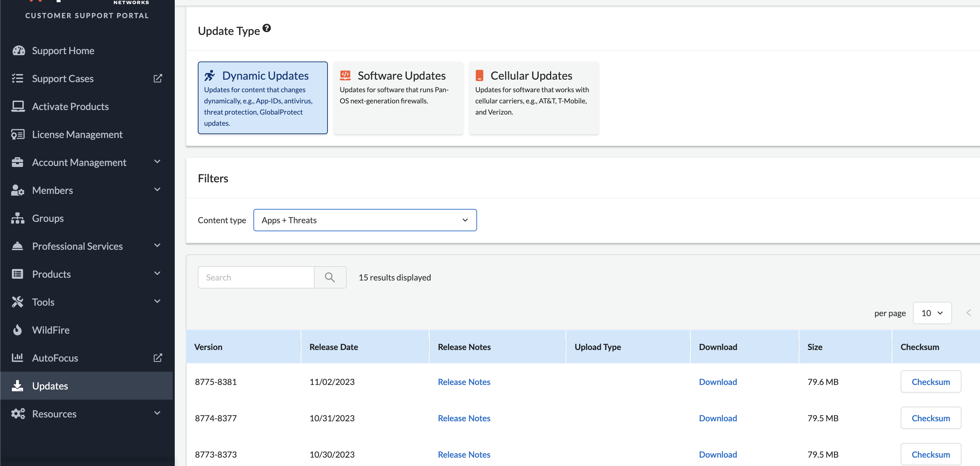
Task: Click the Update Type help question-mark icon
Action: [267, 28]
